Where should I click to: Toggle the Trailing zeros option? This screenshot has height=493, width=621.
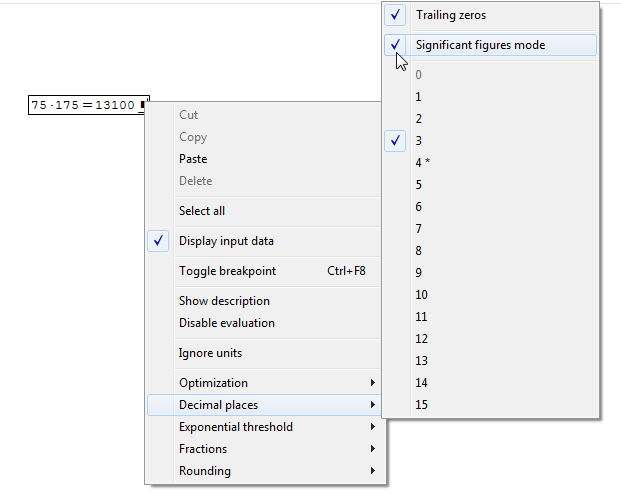click(450, 15)
